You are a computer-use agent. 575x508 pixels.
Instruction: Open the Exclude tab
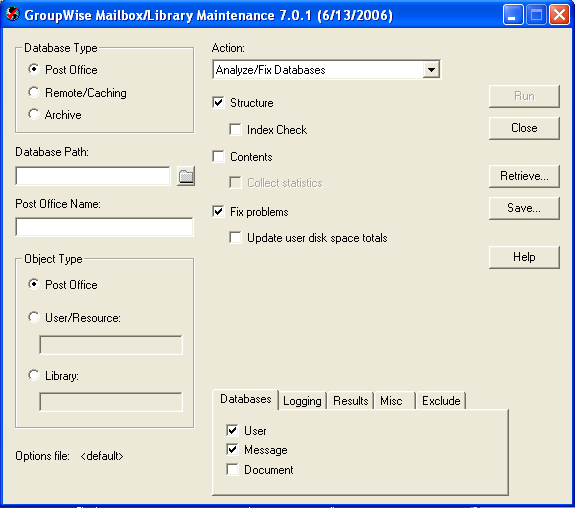coord(441,401)
